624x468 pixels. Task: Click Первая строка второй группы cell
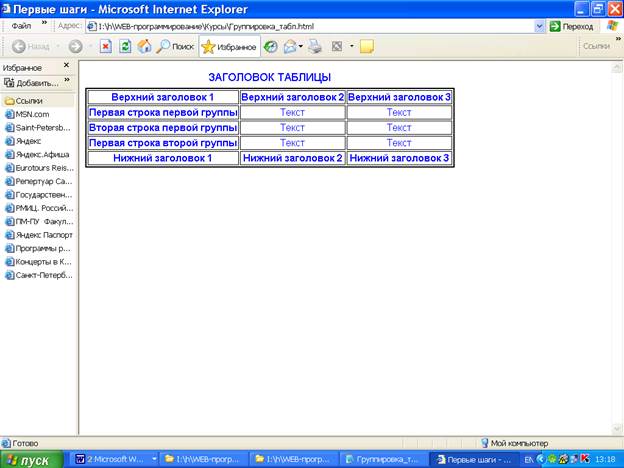[163, 143]
